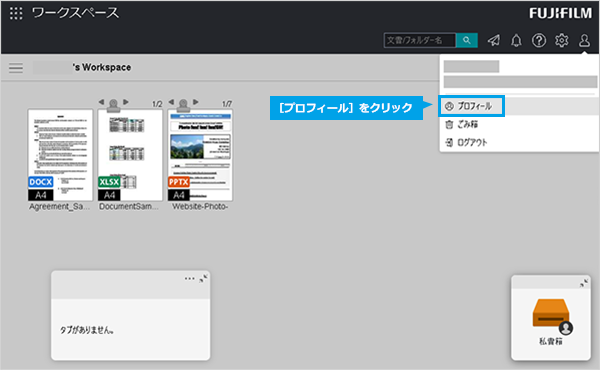Click the FUJIFILM logo
The width and height of the screenshot is (600, 370).
click(561, 13)
